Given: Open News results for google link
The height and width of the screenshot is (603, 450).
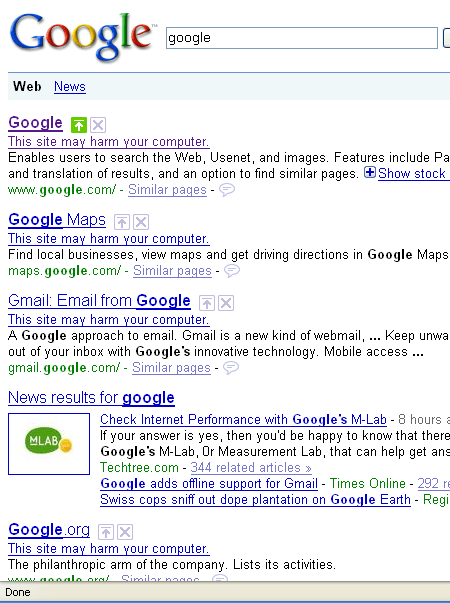Looking at the screenshot, I should (91, 398).
